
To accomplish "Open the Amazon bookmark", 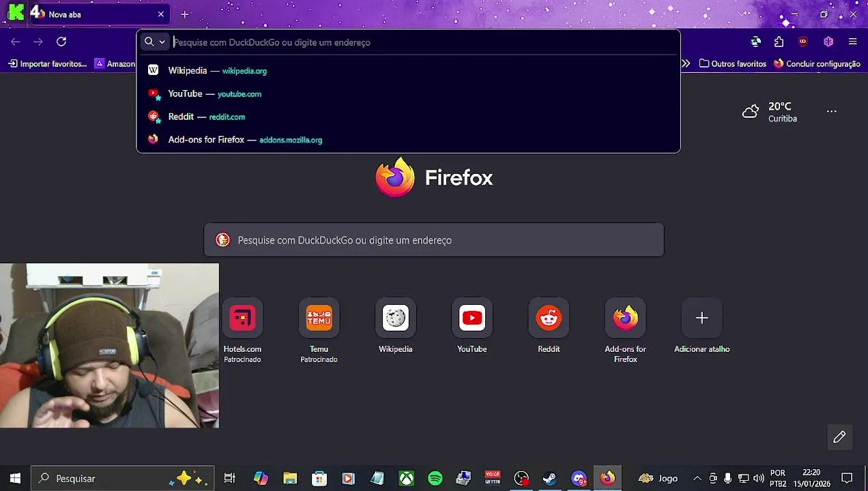I will [x=115, y=63].
